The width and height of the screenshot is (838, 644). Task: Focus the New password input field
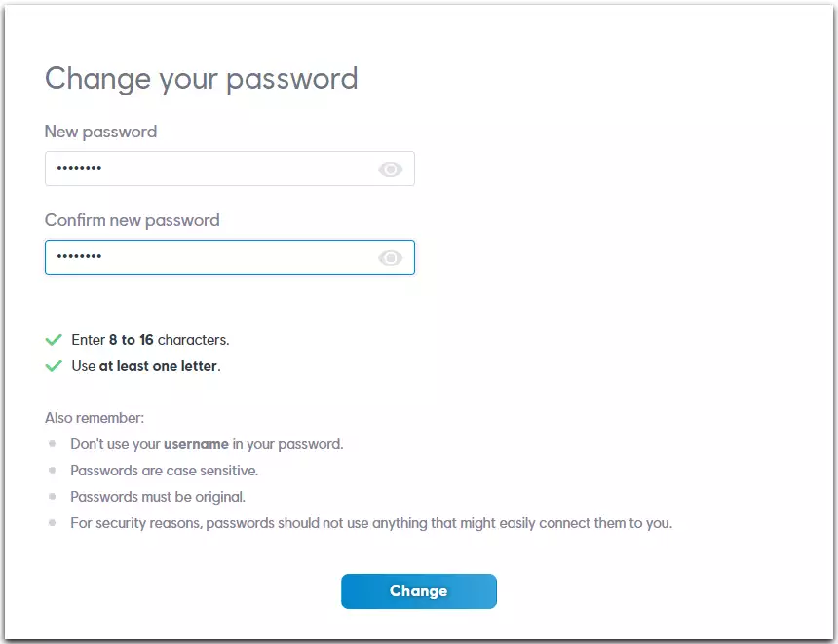pyautogui.click(x=230, y=169)
